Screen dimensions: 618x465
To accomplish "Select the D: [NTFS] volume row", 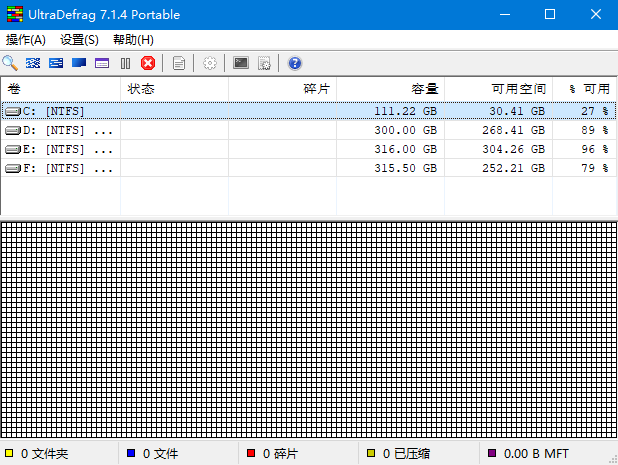I will 309,130.
